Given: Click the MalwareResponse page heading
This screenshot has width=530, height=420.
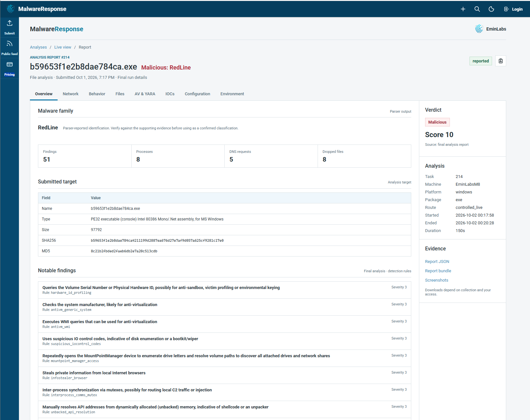Looking at the screenshot, I should click(x=57, y=29).
